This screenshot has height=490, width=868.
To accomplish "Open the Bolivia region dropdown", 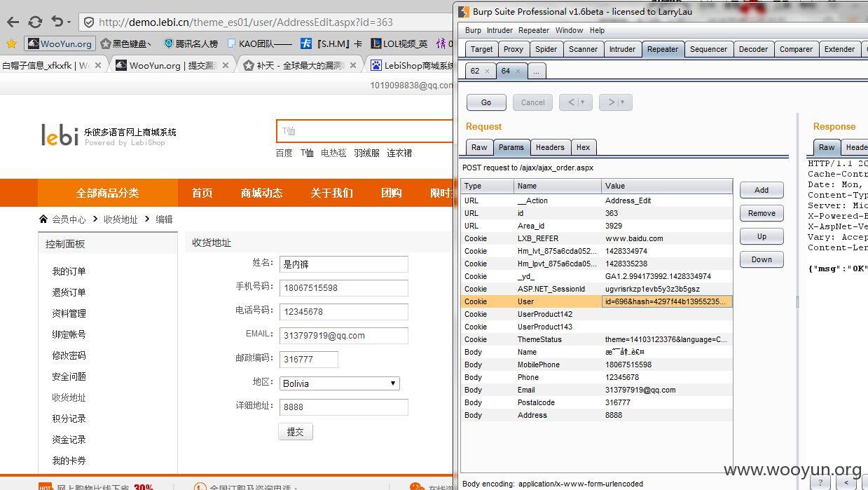I will tap(340, 383).
